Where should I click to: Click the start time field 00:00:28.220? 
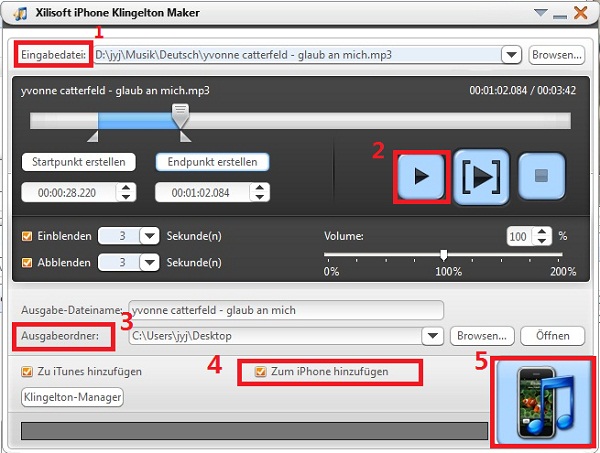(69, 192)
